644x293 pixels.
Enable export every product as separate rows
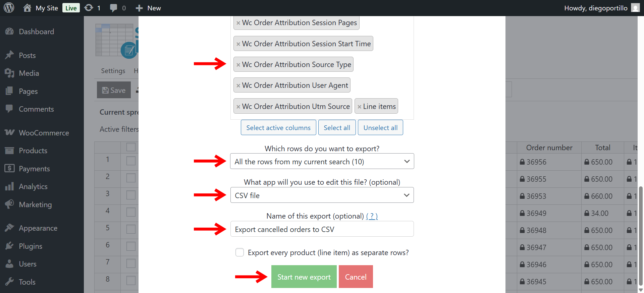click(239, 252)
